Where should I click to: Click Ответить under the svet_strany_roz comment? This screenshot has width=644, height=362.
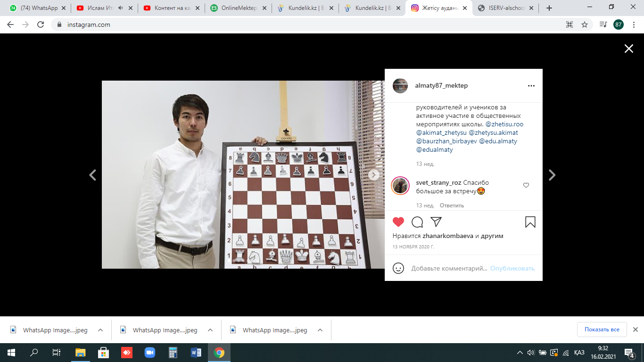[452, 206]
